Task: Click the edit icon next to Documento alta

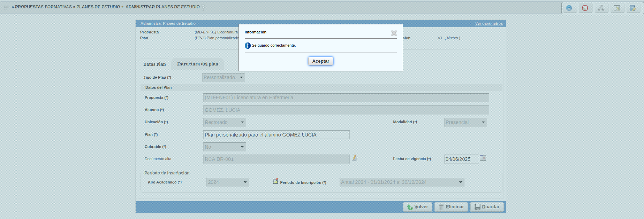Action: coord(354,158)
